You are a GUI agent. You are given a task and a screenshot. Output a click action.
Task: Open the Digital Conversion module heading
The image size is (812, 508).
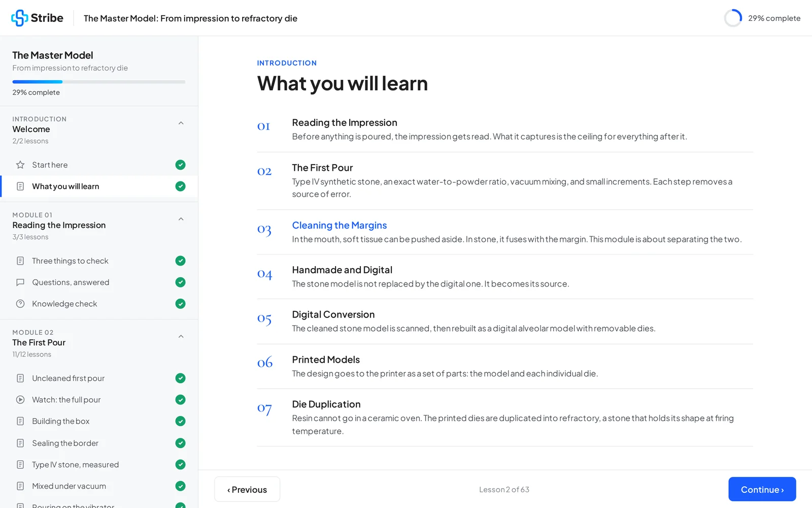(x=333, y=314)
